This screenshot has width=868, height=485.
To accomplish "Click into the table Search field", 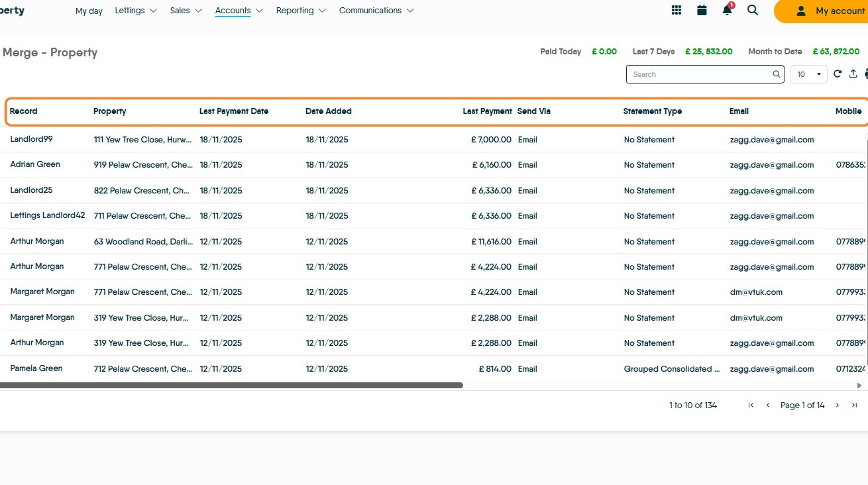I will (699, 74).
